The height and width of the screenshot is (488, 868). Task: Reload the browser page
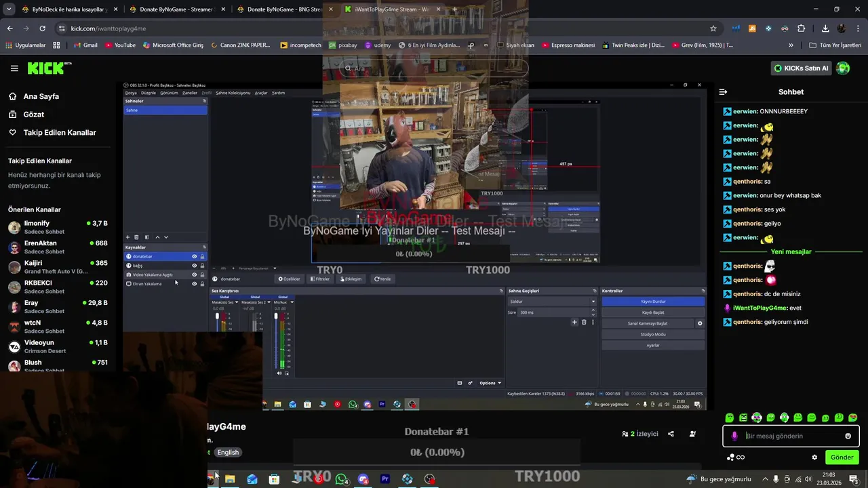tap(42, 28)
